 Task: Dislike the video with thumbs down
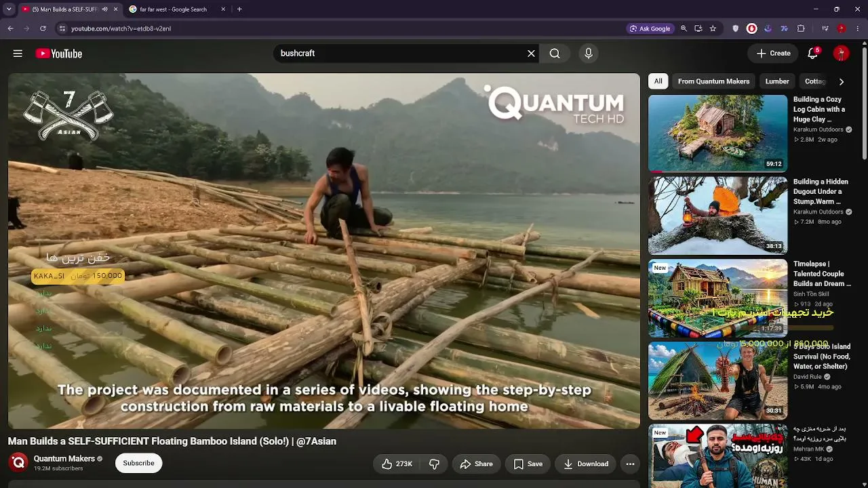[x=435, y=464]
